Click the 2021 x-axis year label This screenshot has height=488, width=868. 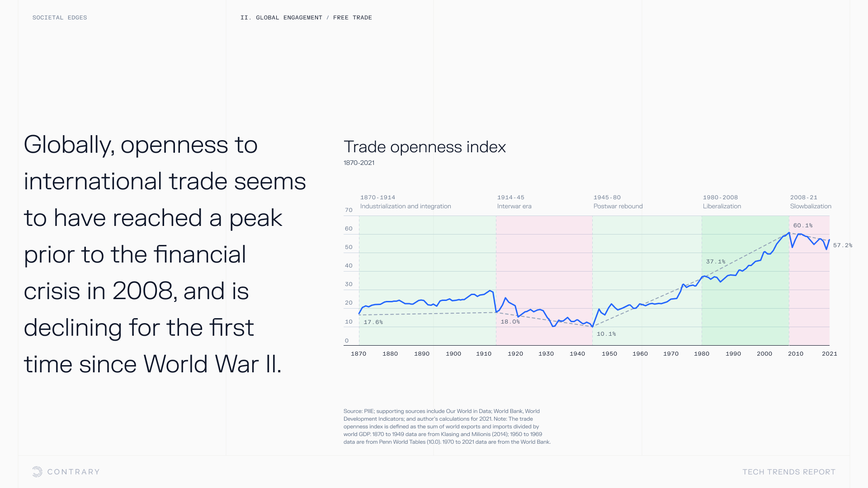click(830, 354)
